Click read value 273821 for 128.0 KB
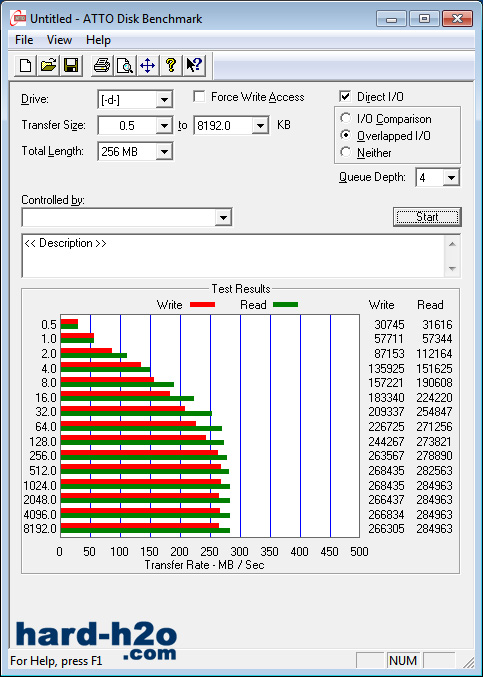Screen dimensions: 483x677 pos(434,442)
